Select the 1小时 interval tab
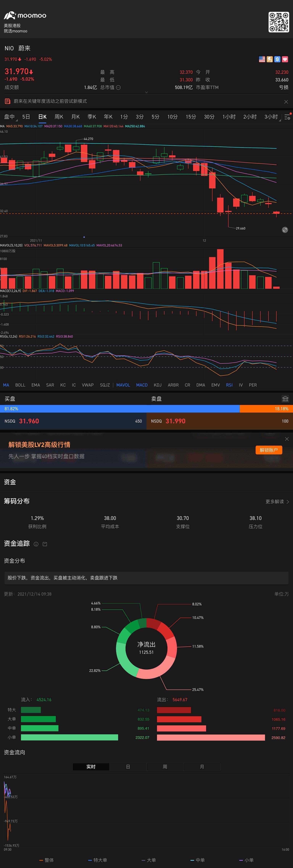Image resolution: width=293 pixels, height=868 pixels. 229,117
